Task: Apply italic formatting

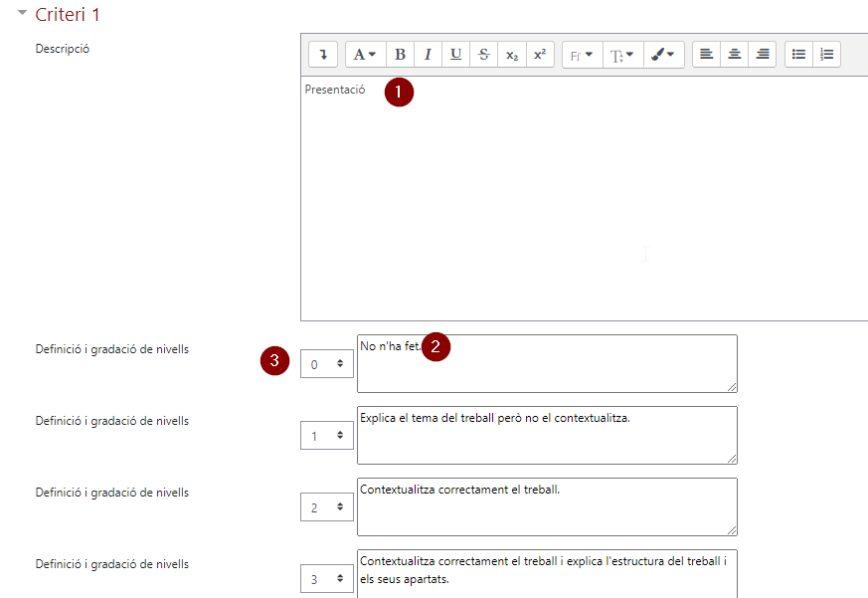Action: [428, 55]
